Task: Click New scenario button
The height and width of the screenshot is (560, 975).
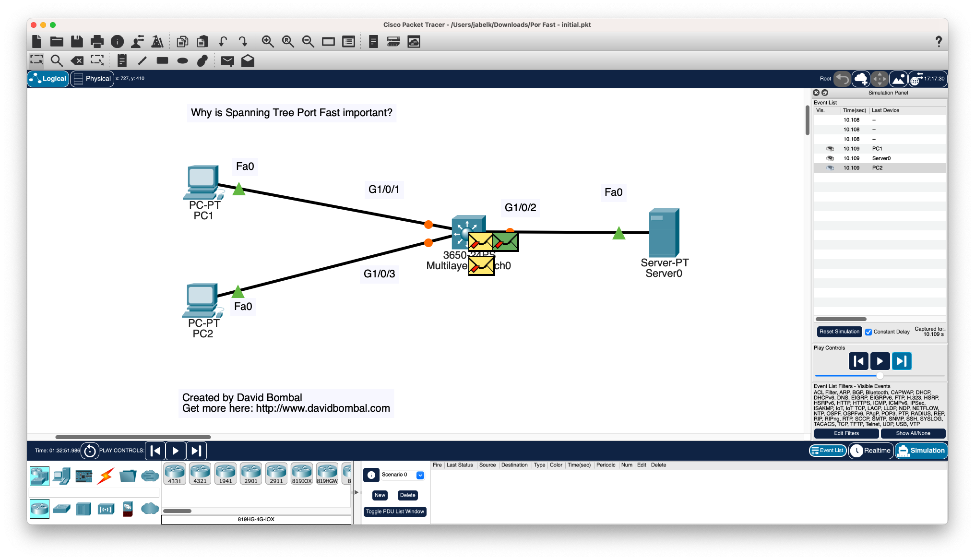Action: point(380,495)
